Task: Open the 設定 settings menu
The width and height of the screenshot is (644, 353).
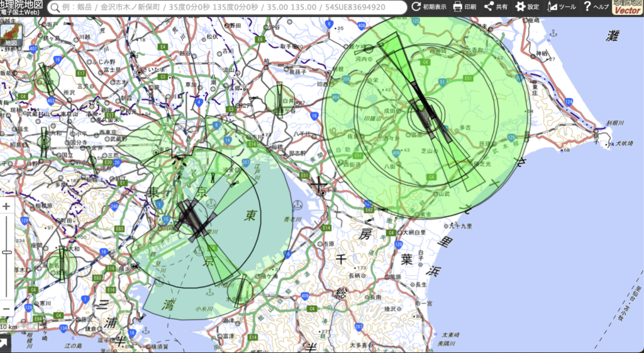Action: [528, 7]
